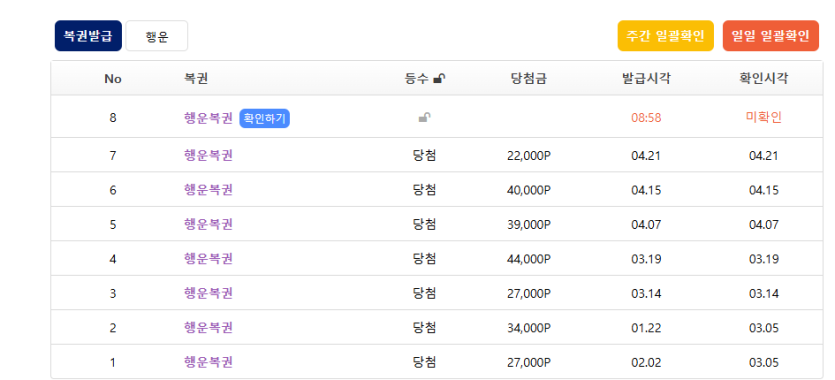Click 04.07 issue date in row 5

tap(646, 225)
